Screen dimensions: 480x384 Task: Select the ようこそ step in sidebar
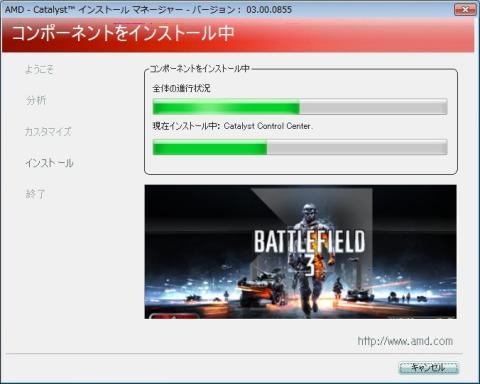tap(39, 69)
